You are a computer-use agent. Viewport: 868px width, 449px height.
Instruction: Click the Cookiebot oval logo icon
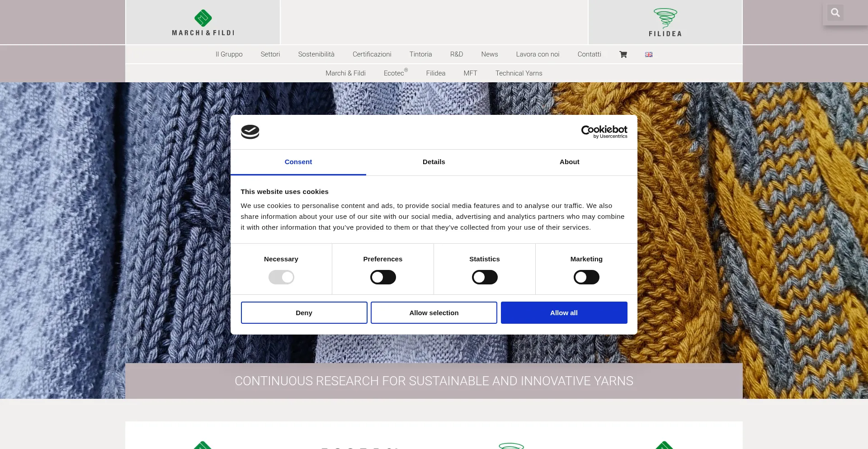coord(250,132)
